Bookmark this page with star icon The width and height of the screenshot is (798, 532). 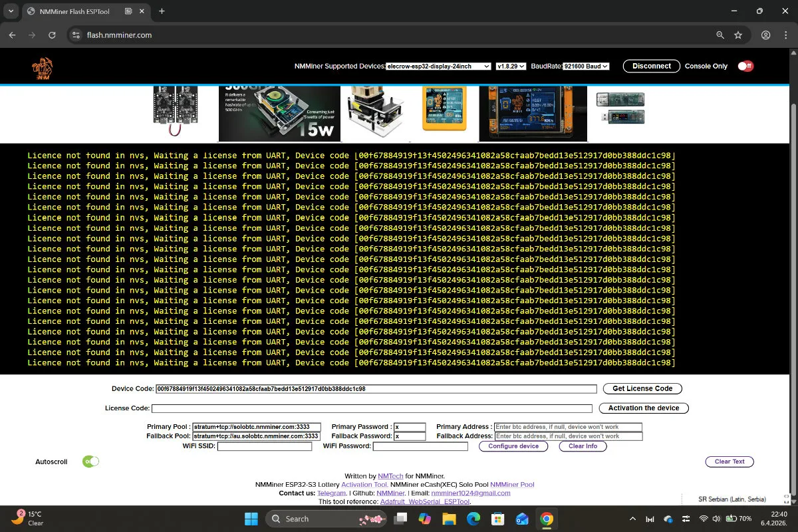pos(738,35)
